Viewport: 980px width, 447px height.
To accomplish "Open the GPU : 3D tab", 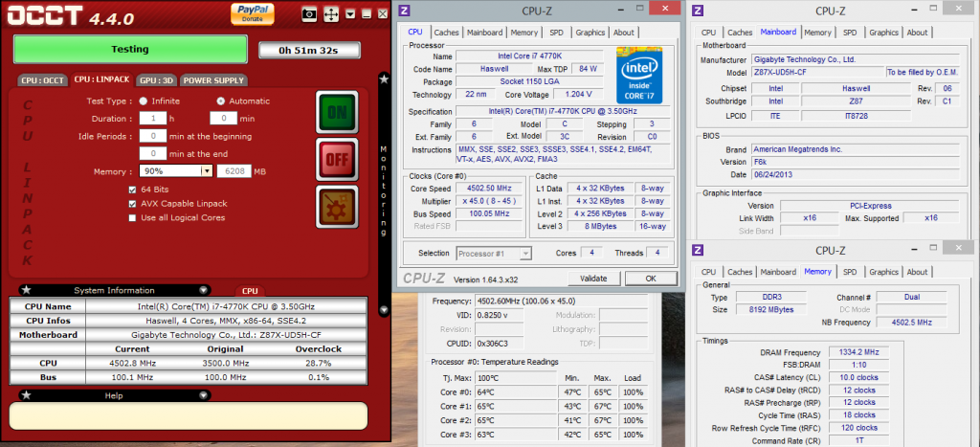I will [157, 80].
